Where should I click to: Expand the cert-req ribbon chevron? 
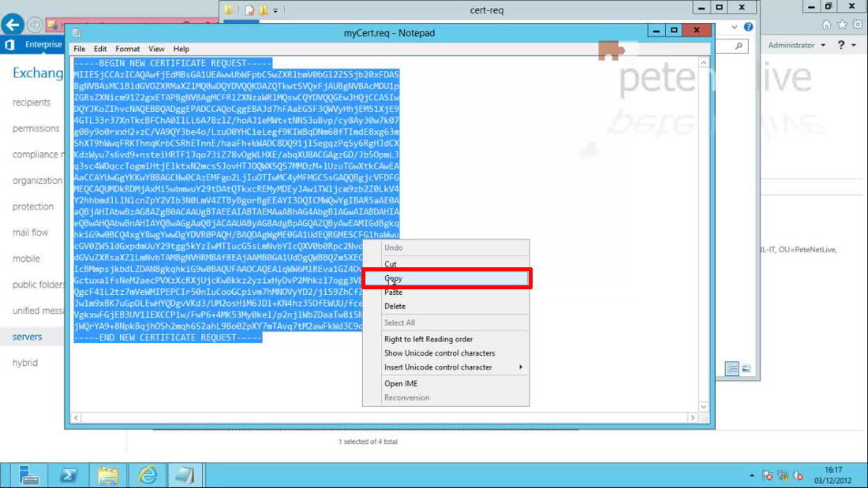point(734,27)
